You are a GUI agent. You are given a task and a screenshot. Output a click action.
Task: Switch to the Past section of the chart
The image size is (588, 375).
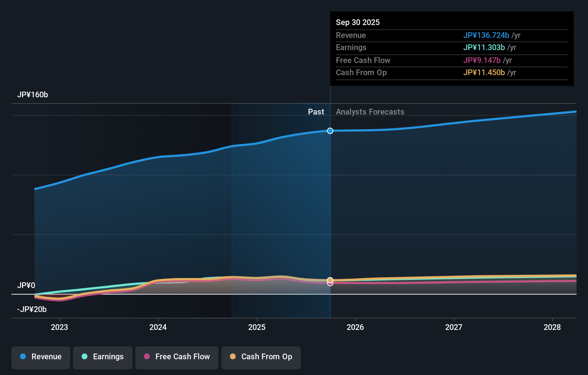(316, 112)
